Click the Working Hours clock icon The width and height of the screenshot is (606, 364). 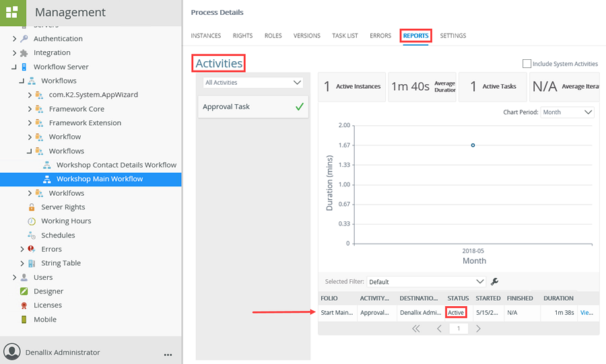32,221
